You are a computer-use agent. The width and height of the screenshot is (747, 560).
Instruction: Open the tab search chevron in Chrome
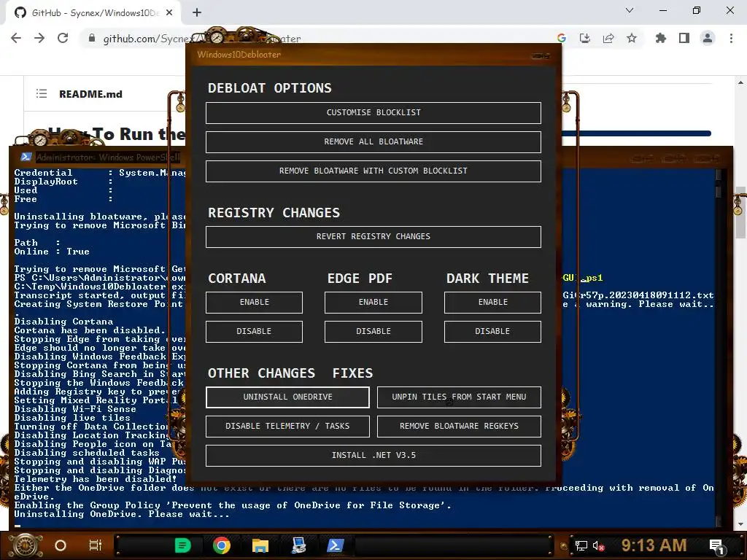(x=630, y=10)
